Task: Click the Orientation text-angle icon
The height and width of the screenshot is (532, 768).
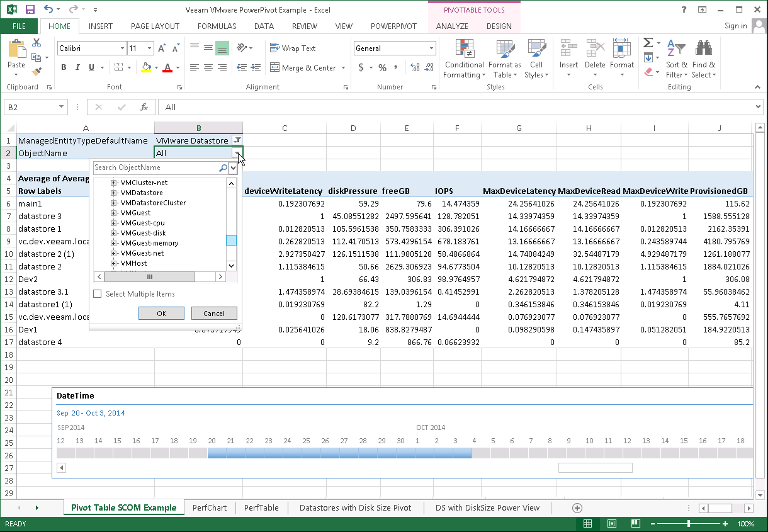Action: pos(242,48)
